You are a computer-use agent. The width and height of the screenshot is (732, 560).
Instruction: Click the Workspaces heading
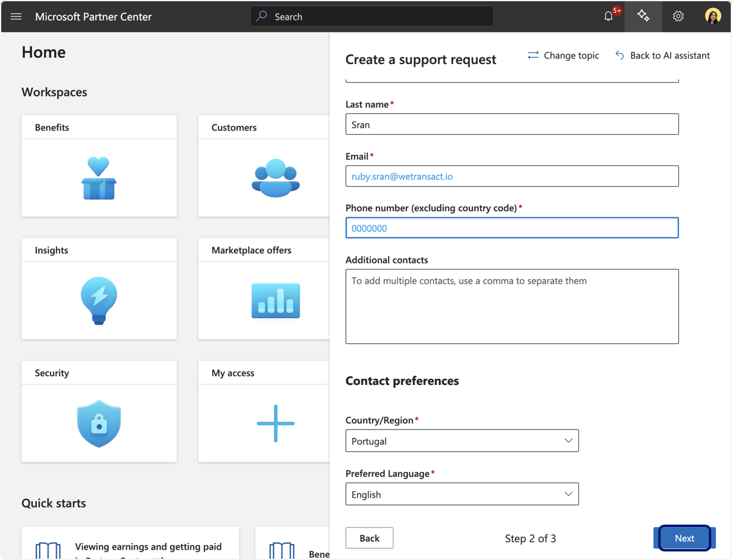click(x=54, y=92)
